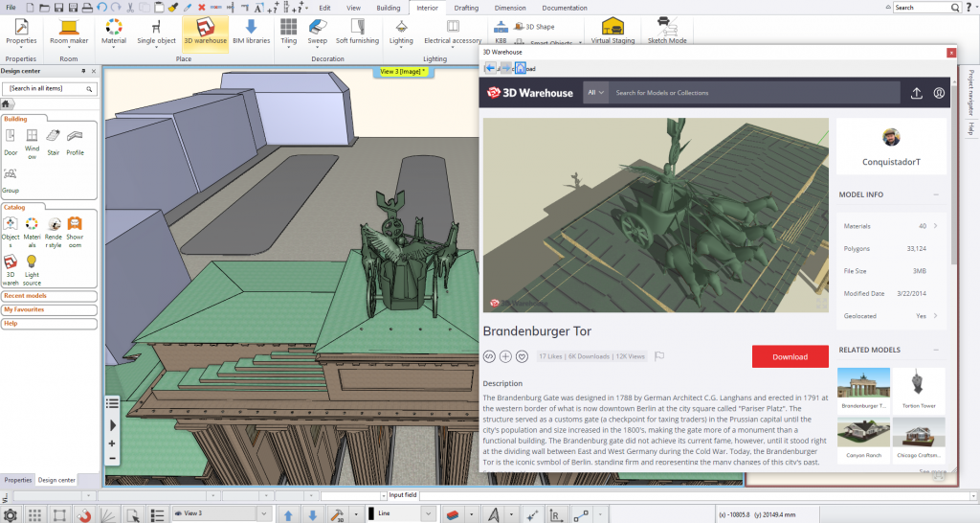Open the Material palette in ribbon
The width and height of the screenshot is (980, 523).
114,32
